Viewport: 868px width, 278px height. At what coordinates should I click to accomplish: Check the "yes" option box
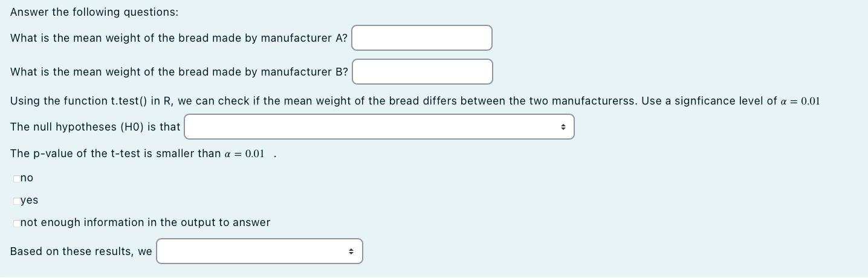coord(16,200)
